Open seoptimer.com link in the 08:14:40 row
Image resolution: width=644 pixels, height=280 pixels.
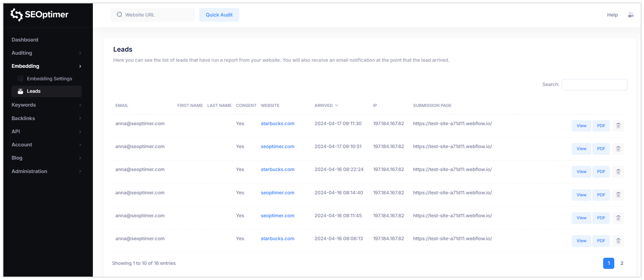click(278, 193)
